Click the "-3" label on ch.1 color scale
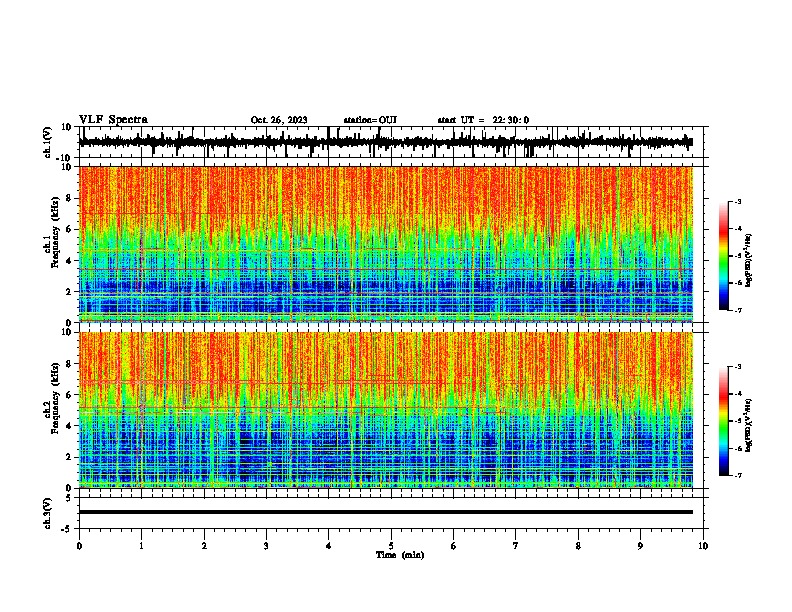Viewport: 792px width, 612px height. tap(738, 201)
